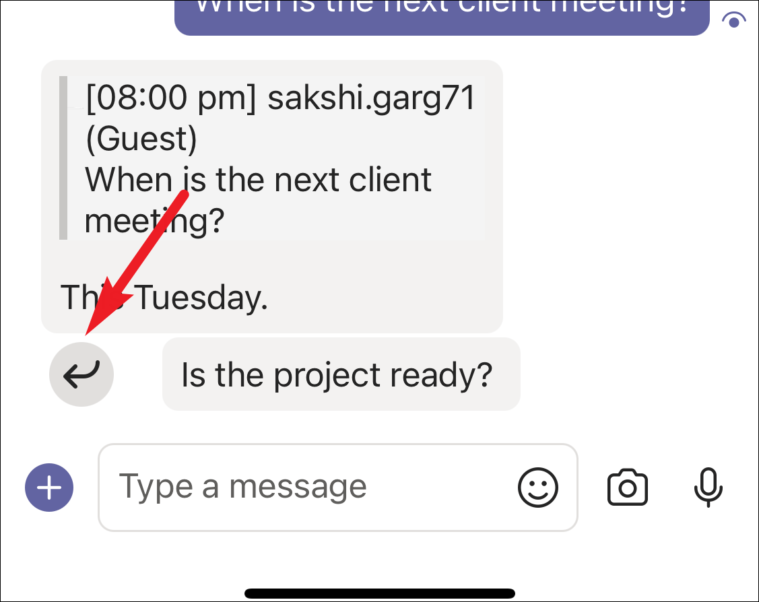Tap the [08:00 pm] timestamp in the quote
Image resolution: width=759 pixels, height=602 pixels.
coord(170,98)
